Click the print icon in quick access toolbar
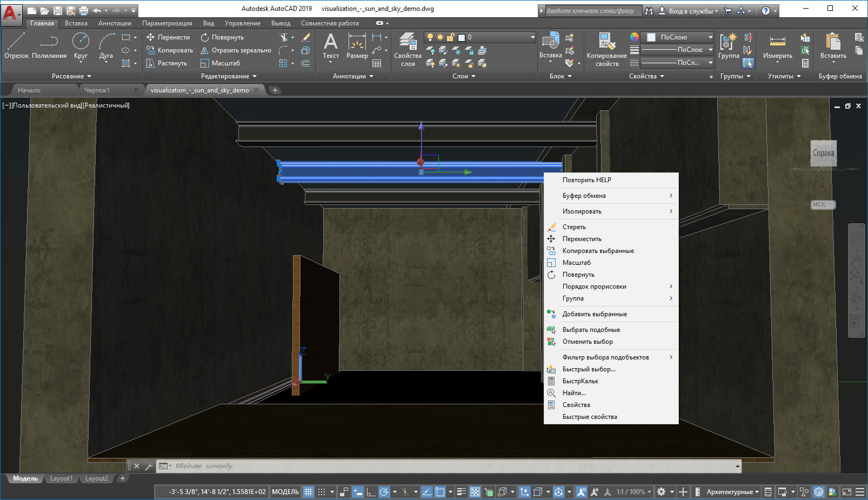The width and height of the screenshot is (868, 500). click(84, 10)
